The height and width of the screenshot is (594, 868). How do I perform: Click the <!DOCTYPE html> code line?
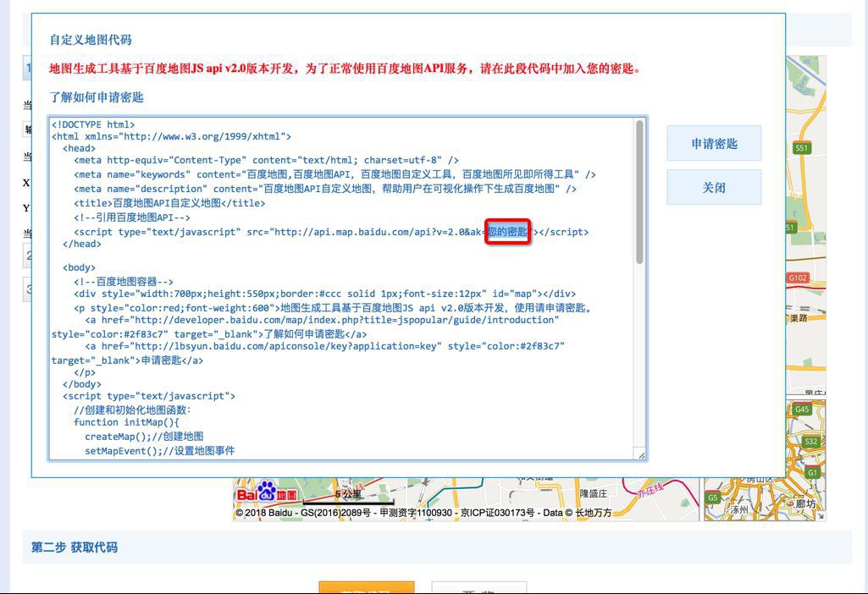pyautogui.click(x=93, y=124)
